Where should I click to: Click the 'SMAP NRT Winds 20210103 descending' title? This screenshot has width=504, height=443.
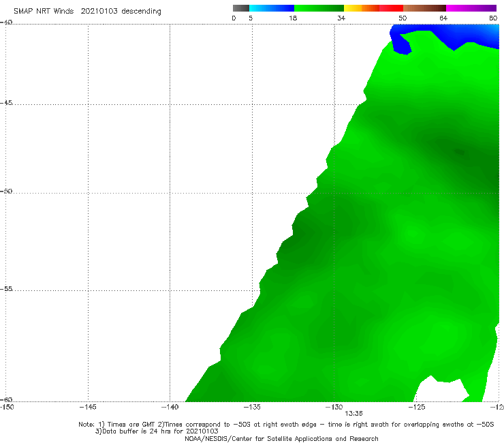87,12
